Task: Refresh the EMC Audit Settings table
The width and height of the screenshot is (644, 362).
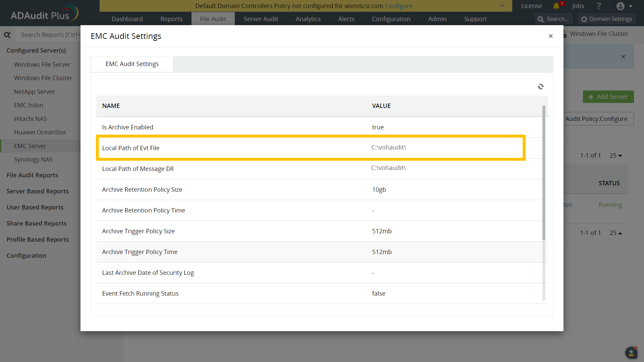Action: pos(541,86)
